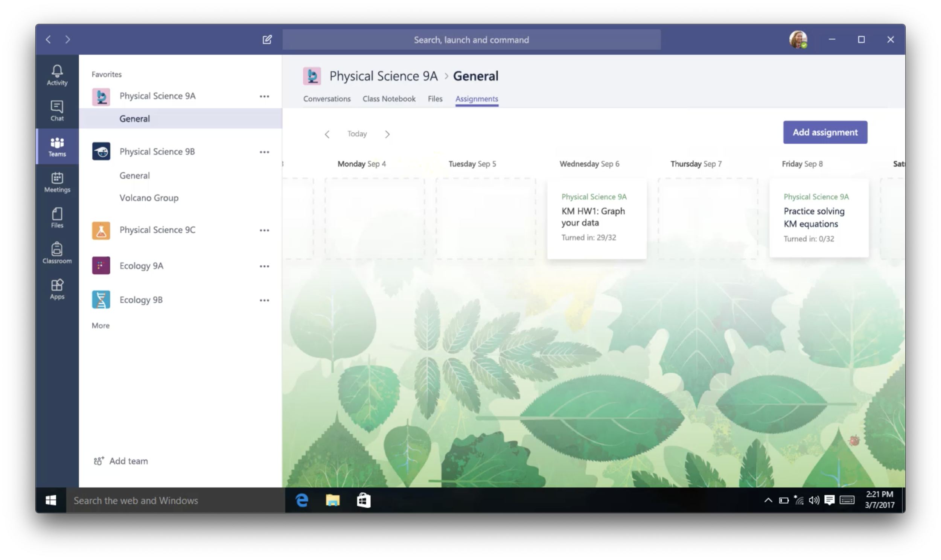
Task: Expand the More teams list
Action: coord(100,325)
